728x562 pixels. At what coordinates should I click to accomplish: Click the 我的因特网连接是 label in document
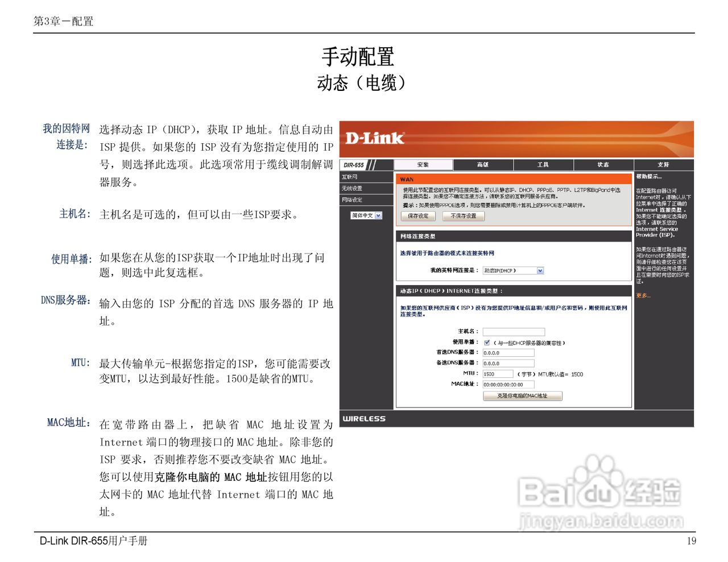[x=67, y=136]
